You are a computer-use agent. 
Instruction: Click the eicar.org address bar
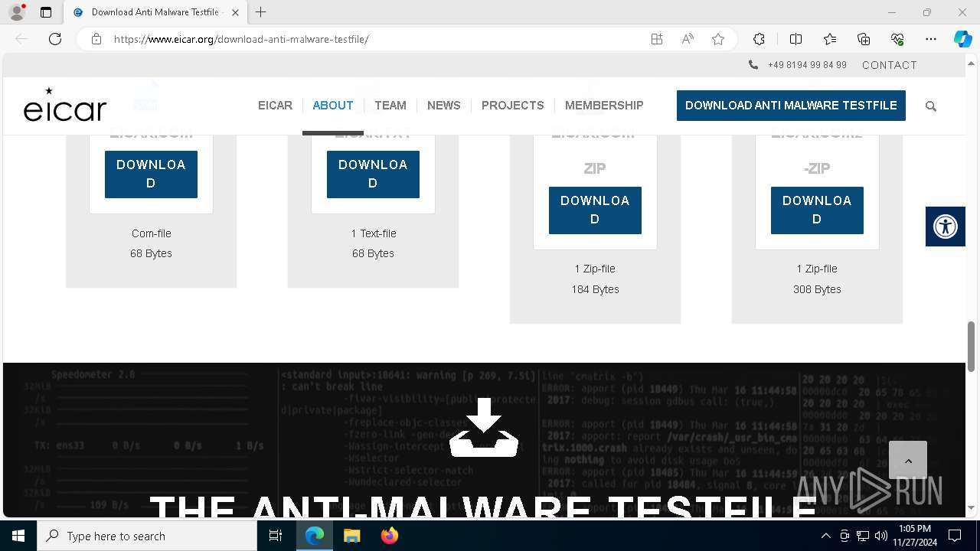tap(375, 39)
